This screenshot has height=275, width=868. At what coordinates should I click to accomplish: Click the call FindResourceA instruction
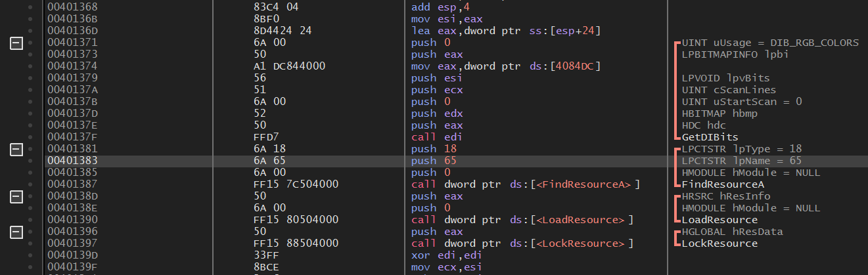pos(526,184)
